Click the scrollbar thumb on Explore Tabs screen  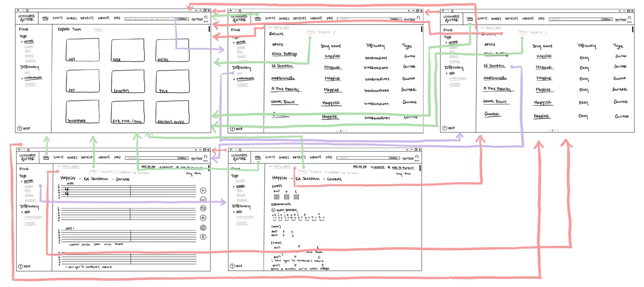click(209, 29)
